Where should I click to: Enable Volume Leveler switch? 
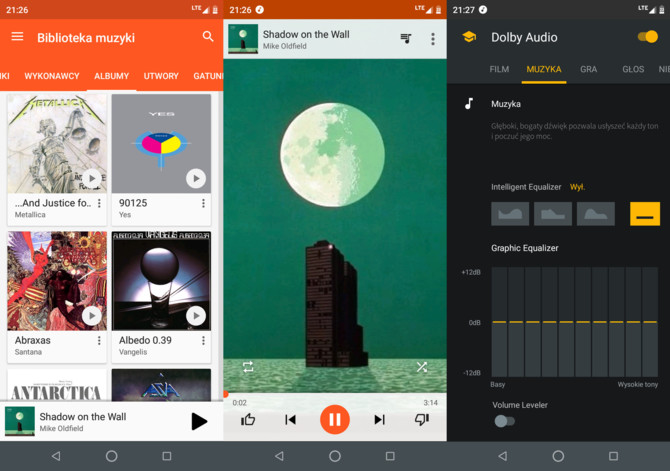505,421
